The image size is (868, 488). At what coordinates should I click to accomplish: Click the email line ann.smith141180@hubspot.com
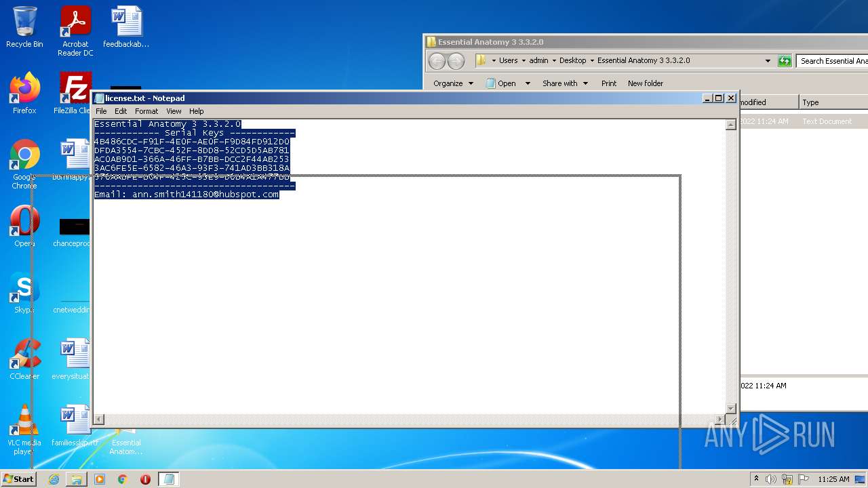[x=186, y=195]
